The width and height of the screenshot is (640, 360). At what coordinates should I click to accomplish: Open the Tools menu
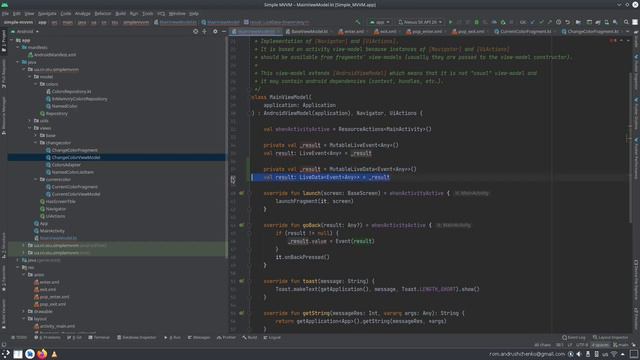pos(147,13)
